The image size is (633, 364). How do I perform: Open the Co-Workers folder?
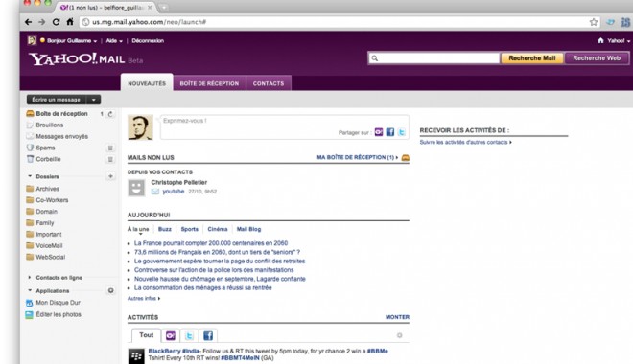point(52,200)
